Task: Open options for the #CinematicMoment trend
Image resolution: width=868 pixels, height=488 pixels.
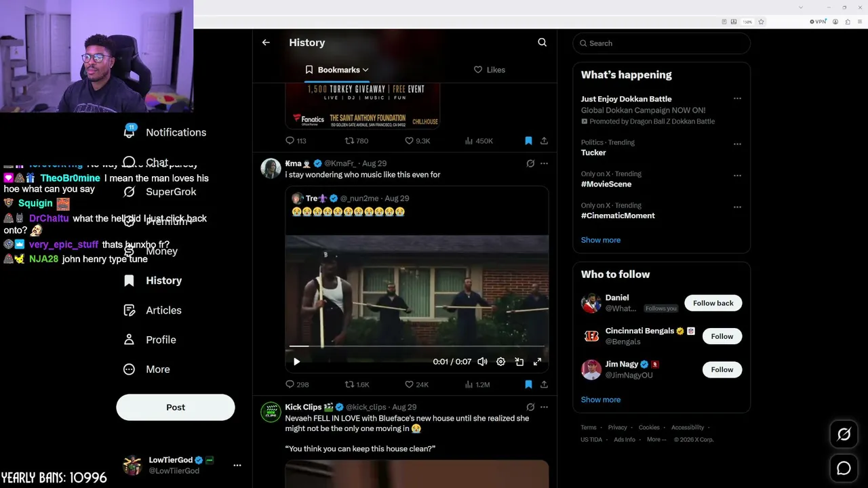Action: [x=737, y=207]
